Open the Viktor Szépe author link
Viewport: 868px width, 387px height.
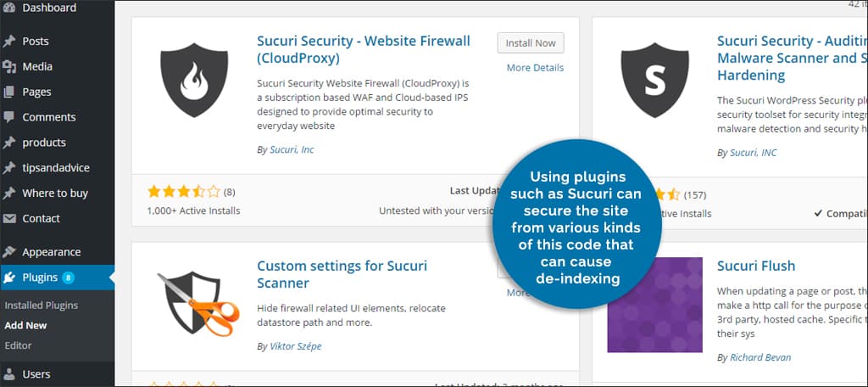coord(296,346)
